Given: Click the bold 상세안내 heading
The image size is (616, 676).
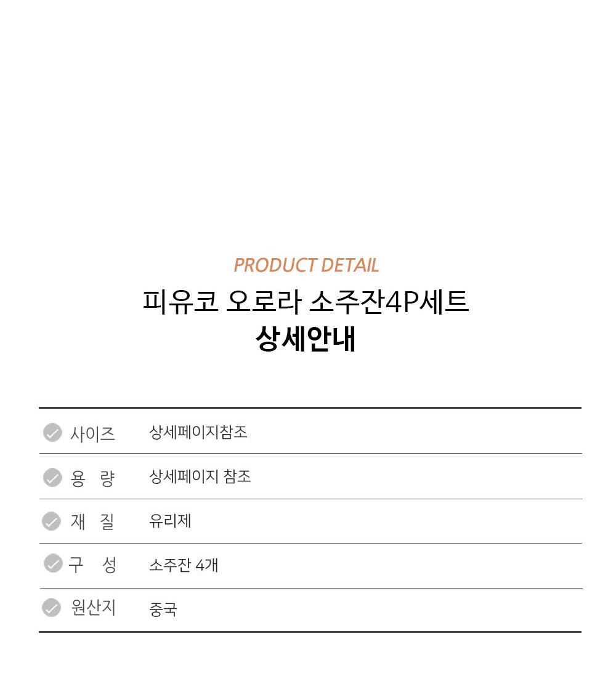Looking at the screenshot, I should click(306, 339).
